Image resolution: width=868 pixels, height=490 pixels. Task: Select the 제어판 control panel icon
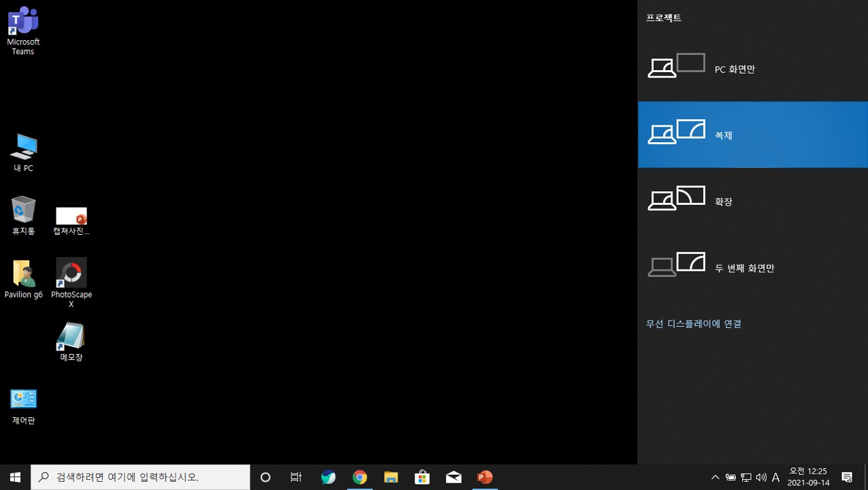pos(23,406)
